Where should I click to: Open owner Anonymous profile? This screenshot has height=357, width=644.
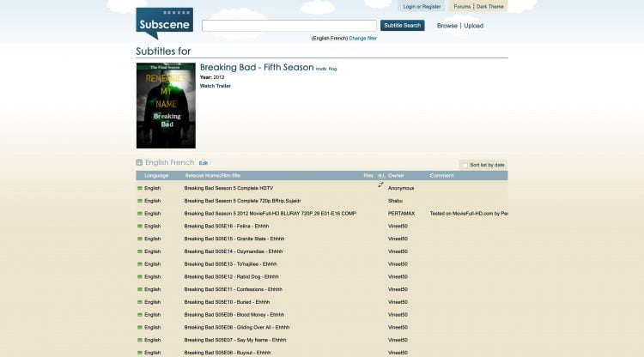tap(401, 188)
